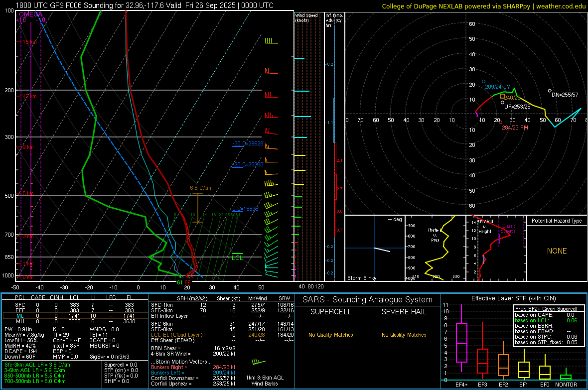588x390 pixels.
Task: Click the TEI = 11 value
Action: tap(99, 335)
